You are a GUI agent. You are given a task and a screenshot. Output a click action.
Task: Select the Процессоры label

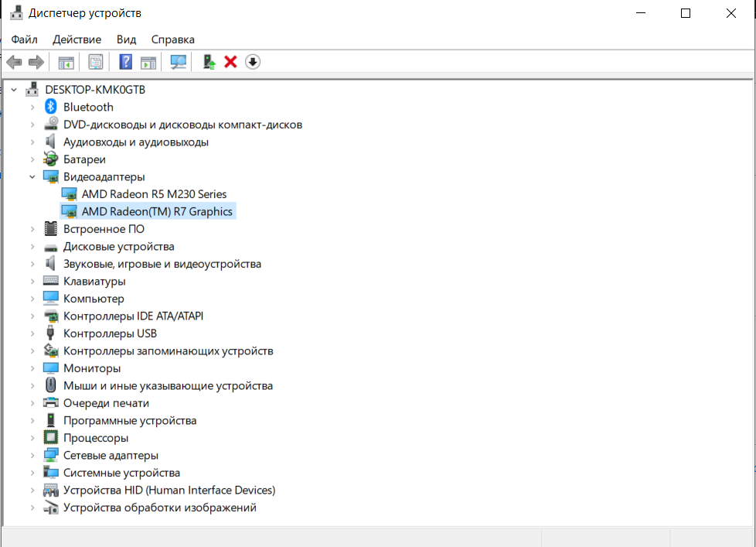click(x=96, y=437)
